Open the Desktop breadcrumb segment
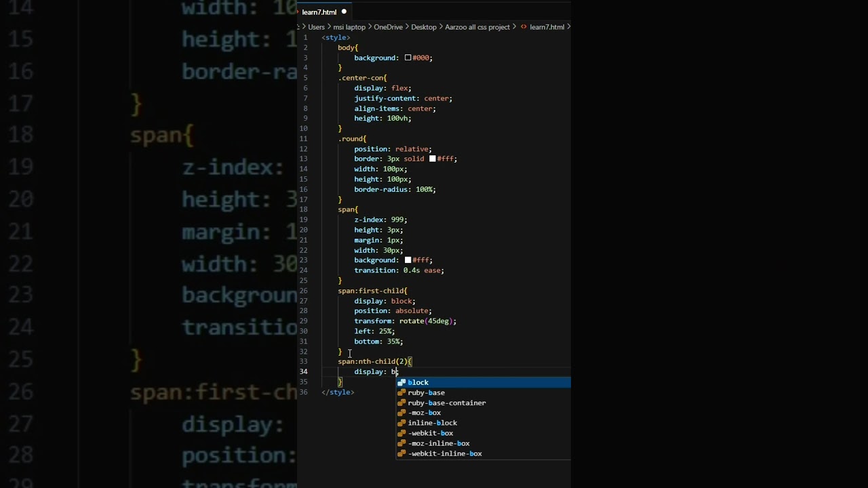The width and height of the screenshot is (868, 488). click(424, 27)
